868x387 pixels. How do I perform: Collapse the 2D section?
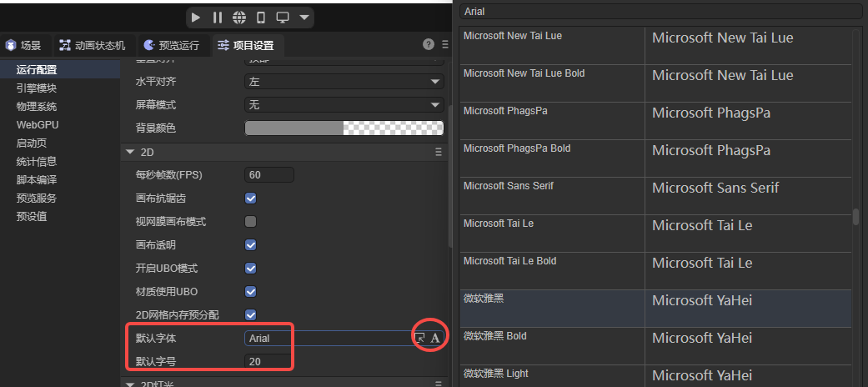129,152
